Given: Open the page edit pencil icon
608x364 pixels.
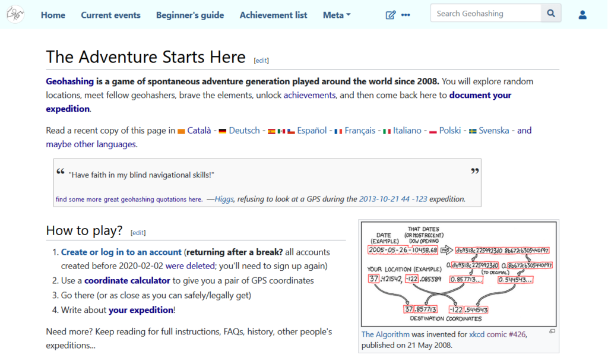Looking at the screenshot, I should (391, 15).
